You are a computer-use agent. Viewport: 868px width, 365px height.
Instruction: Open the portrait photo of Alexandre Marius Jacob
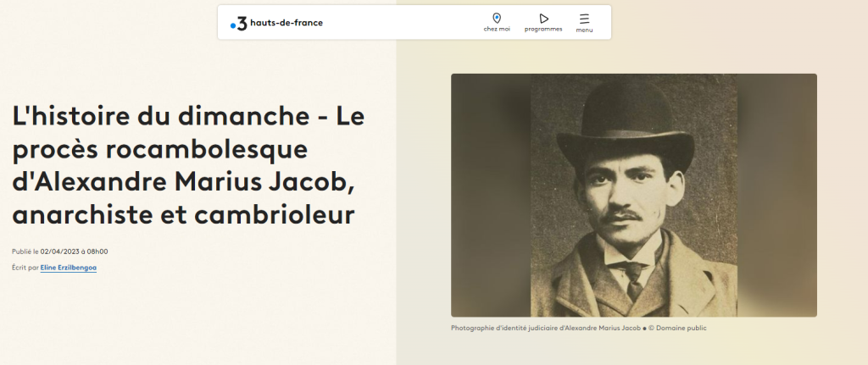[x=633, y=195]
